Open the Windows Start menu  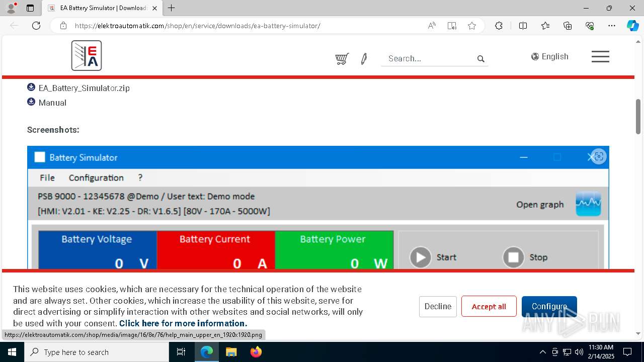(12, 352)
